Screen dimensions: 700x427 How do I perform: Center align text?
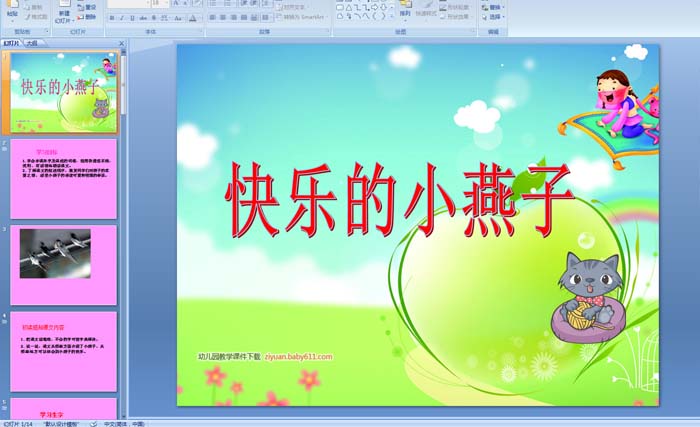(223, 17)
